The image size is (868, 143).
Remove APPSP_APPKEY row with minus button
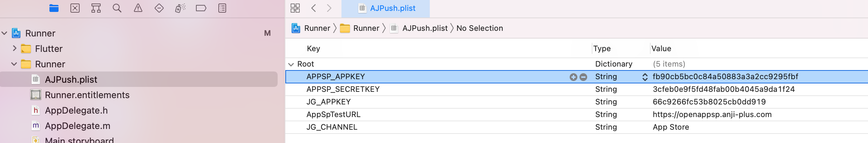point(583,77)
